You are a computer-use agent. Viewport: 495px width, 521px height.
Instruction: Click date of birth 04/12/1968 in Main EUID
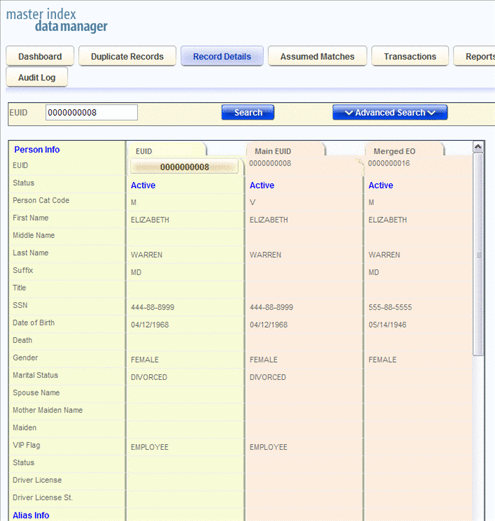point(268,325)
